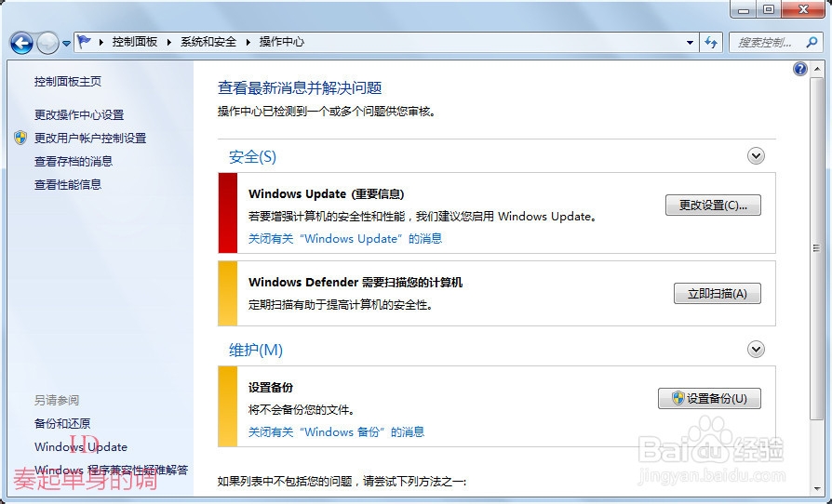
Task: Click the 维护(M) section heading
Action: coord(256,351)
